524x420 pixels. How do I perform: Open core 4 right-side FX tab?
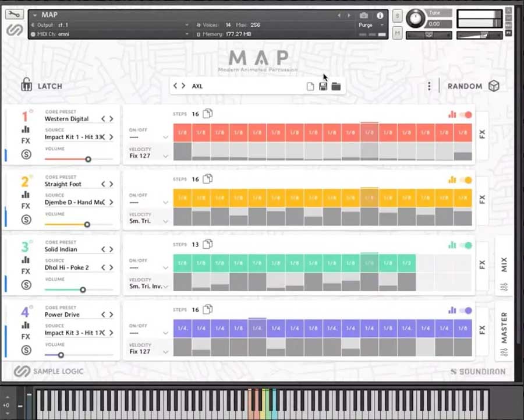click(482, 330)
